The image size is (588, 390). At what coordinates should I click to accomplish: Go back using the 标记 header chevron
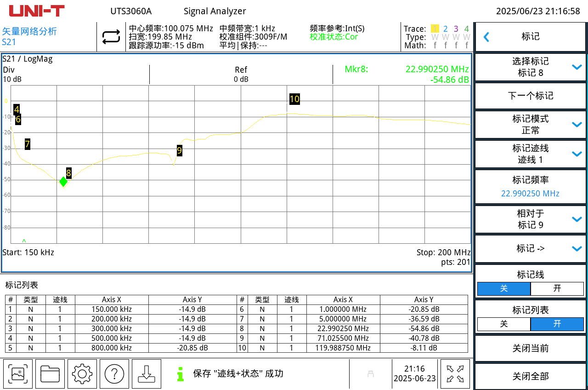tap(486, 37)
